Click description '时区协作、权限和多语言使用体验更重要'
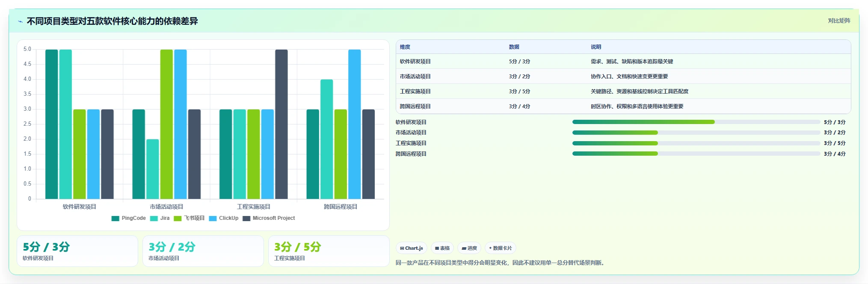Image resolution: width=868 pixels, height=284 pixels. [637, 106]
